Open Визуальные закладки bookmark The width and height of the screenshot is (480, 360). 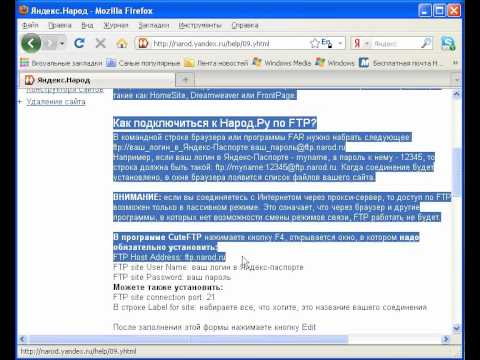click(x=61, y=63)
